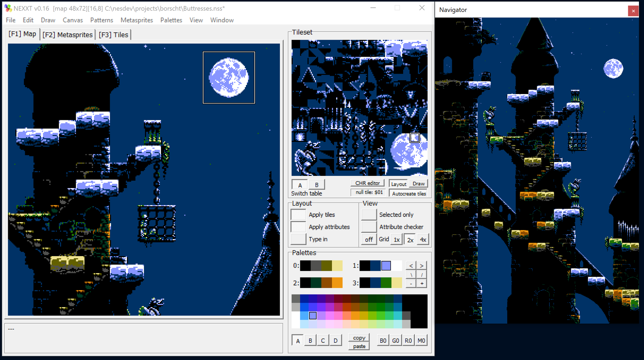Image resolution: width=644 pixels, height=360 pixels.
Task: Toggle the M0 palette button
Action: tap(421, 340)
